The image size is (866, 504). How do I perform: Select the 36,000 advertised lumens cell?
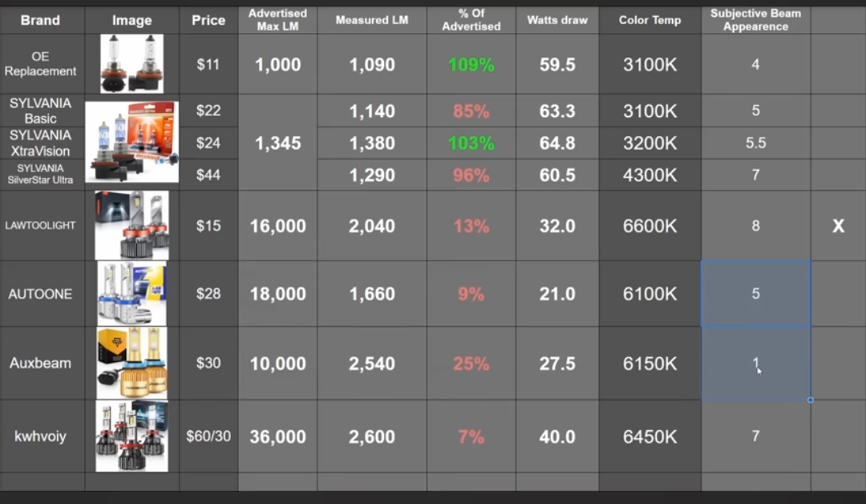(277, 437)
